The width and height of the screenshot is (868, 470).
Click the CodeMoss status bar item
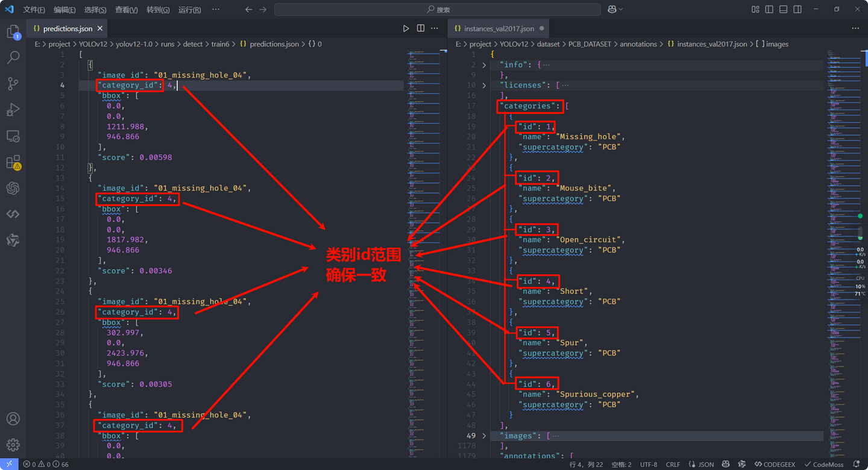tap(825, 464)
